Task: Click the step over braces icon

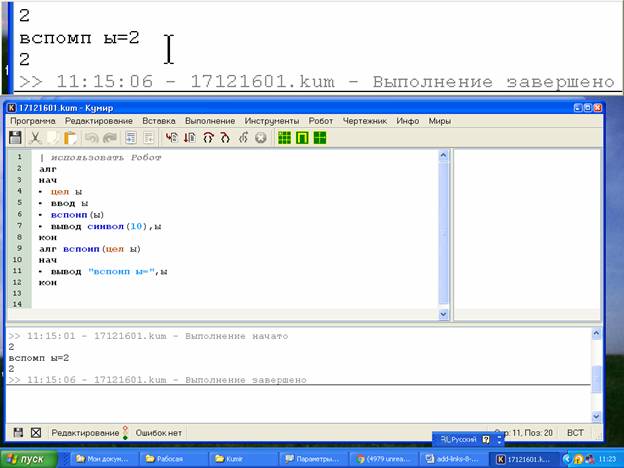Action: [x=208, y=138]
